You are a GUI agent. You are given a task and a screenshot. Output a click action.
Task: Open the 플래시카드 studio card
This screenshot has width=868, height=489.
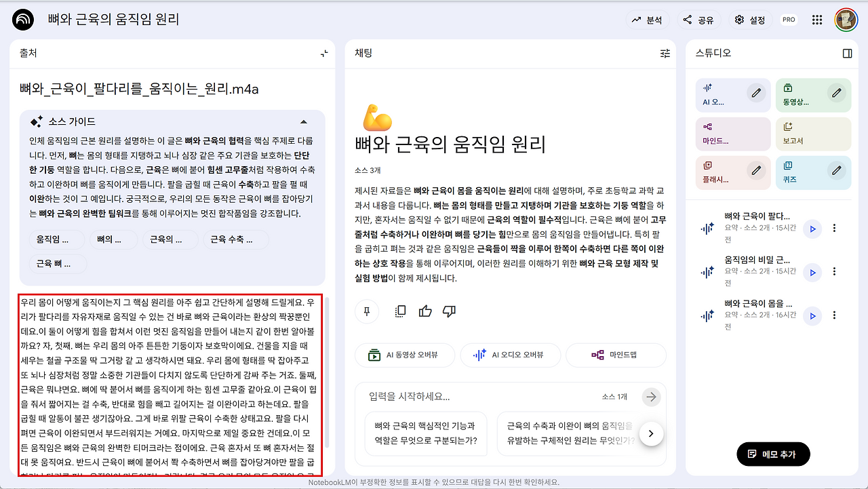(x=733, y=173)
